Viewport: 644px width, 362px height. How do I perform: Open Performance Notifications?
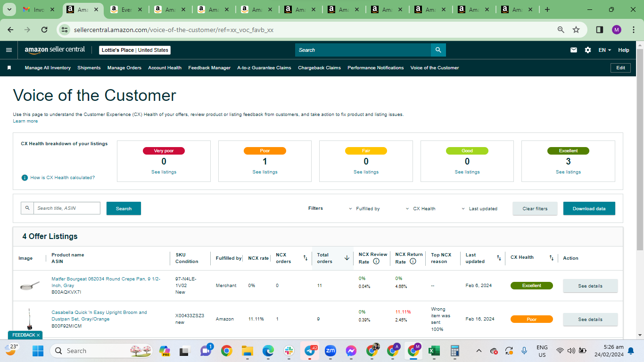pos(376,68)
